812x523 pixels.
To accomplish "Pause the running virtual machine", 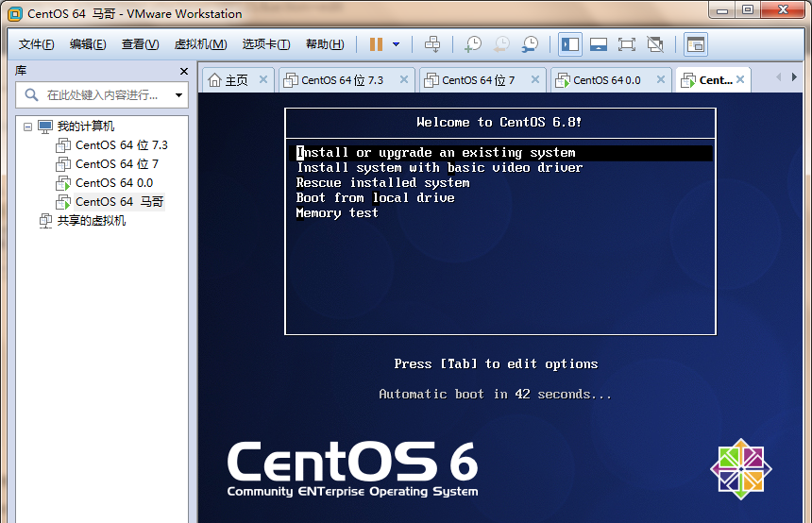I will coord(376,44).
